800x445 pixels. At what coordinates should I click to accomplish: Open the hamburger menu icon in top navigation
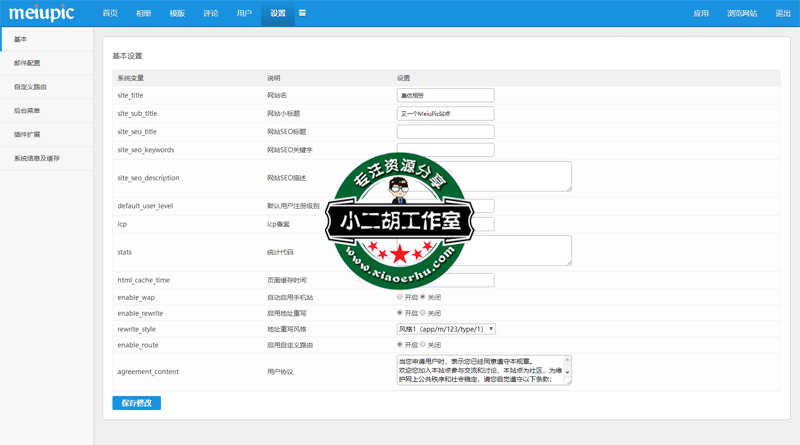pos(302,13)
